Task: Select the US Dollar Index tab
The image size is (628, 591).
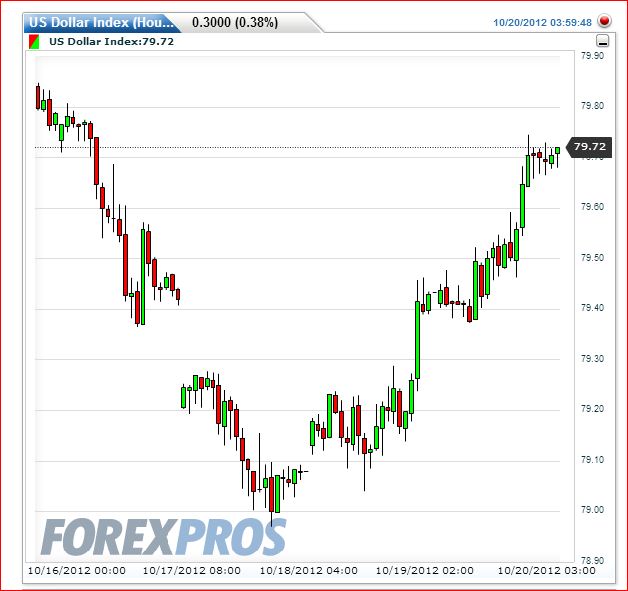Action: (102, 22)
